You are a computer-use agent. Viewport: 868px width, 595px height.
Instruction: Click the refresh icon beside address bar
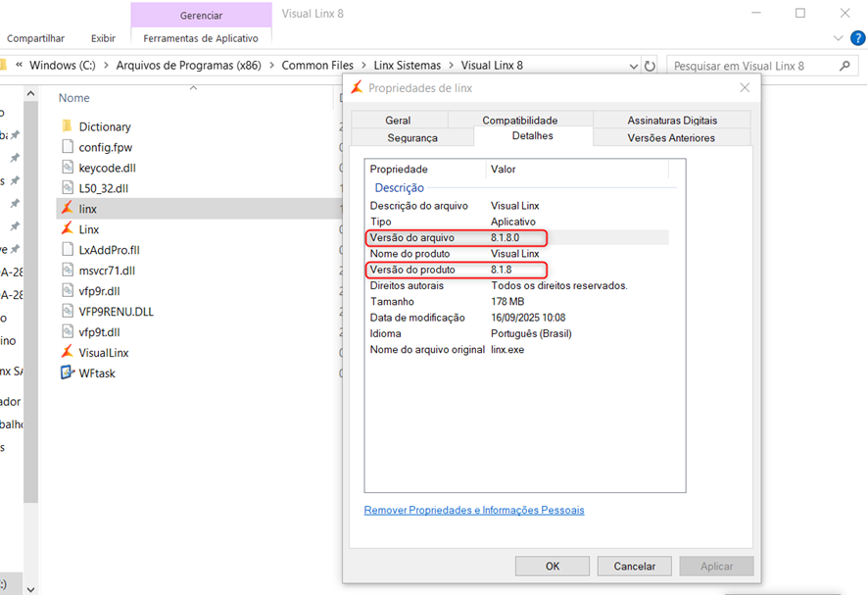click(x=650, y=66)
